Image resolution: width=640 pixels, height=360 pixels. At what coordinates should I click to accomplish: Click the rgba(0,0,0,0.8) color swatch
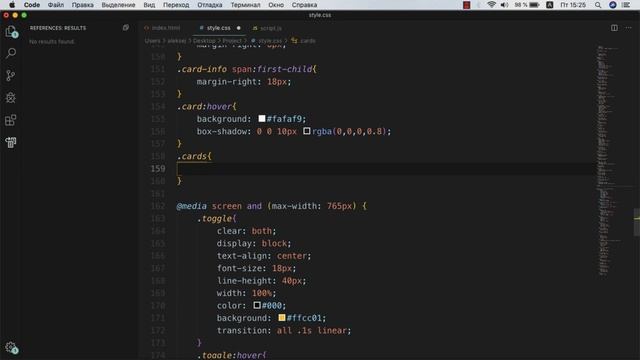pyautogui.click(x=307, y=131)
